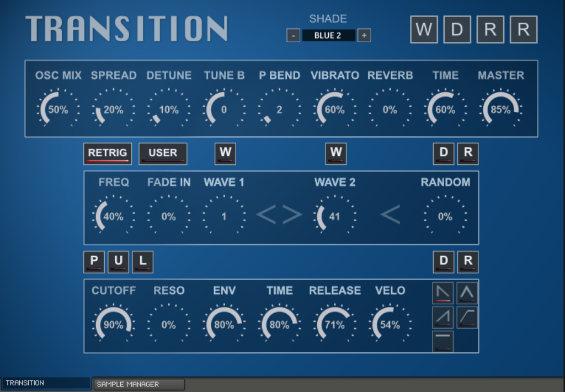Toggle the USER button

163,153
